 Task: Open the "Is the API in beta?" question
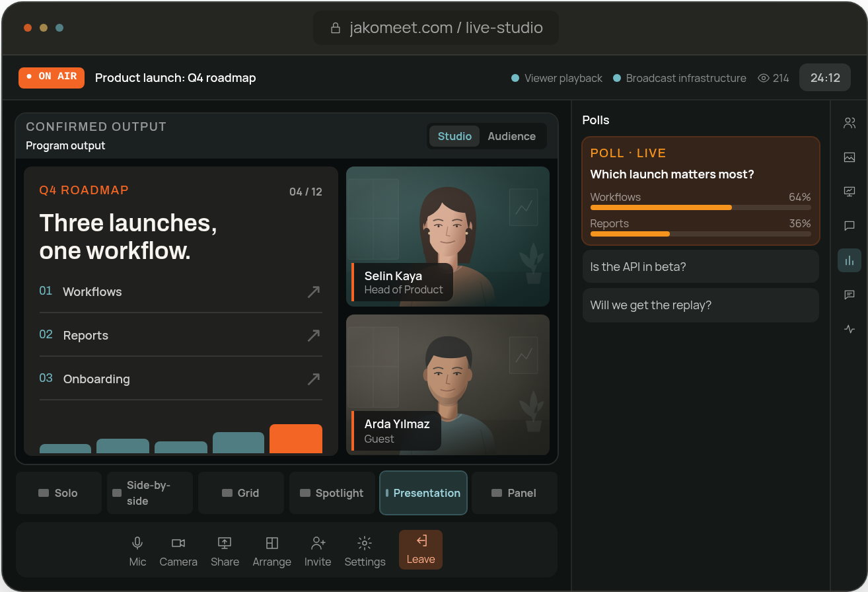tap(701, 267)
